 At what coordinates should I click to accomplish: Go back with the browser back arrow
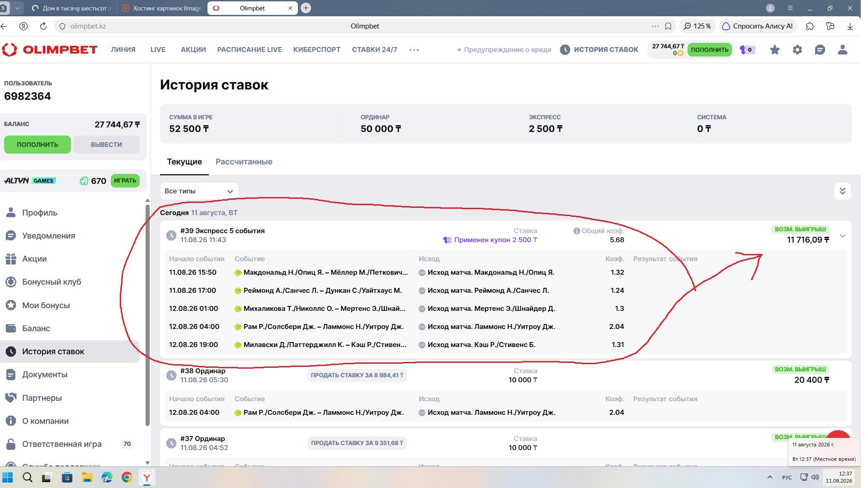[x=4, y=26]
